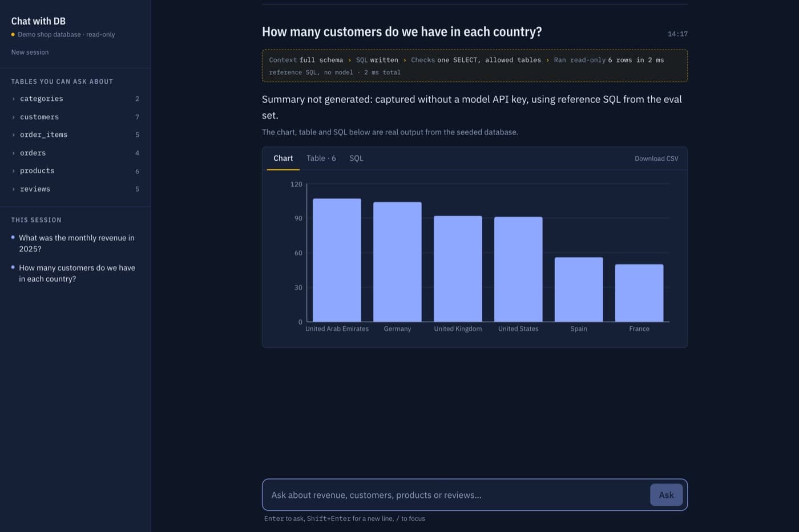Expand the categories table chevron
Viewport: 799px width, 532px height.
14,99
